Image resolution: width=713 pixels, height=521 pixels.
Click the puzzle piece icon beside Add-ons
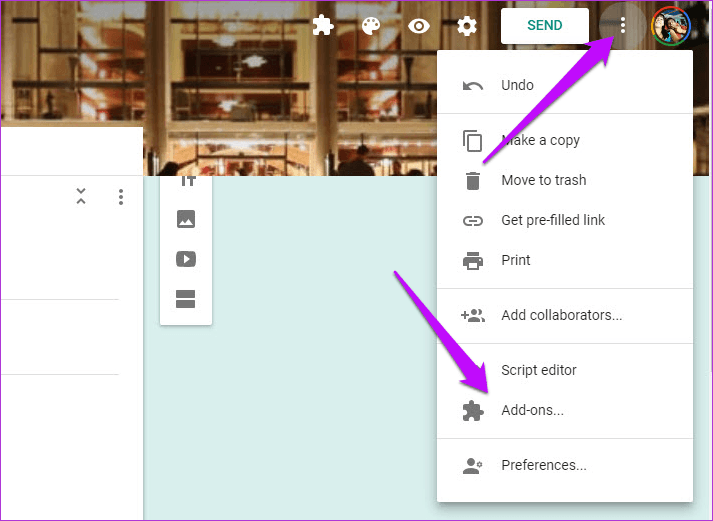point(472,411)
